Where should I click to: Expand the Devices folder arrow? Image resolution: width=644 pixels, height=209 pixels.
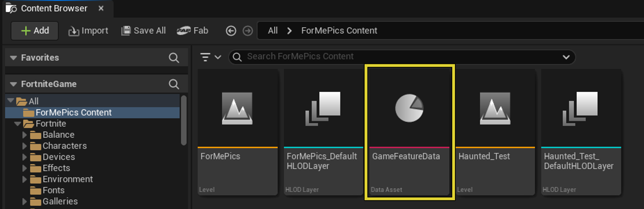(x=25, y=157)
